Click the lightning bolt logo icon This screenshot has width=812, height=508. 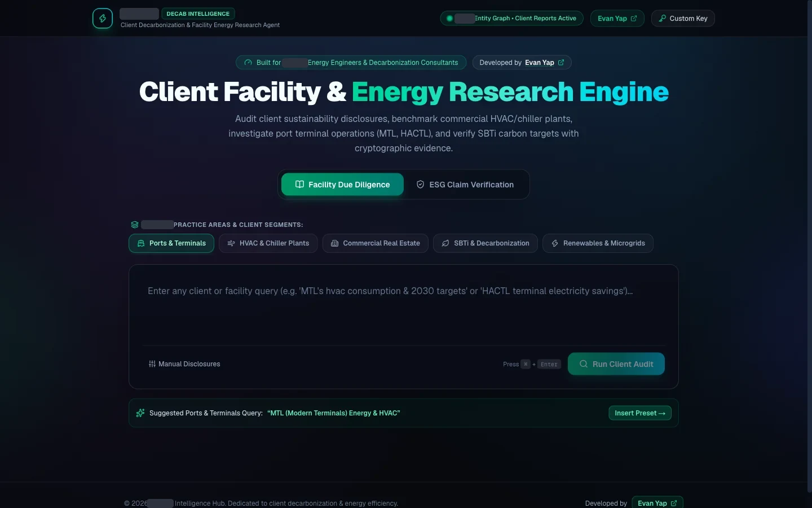(x=103, y=19)
